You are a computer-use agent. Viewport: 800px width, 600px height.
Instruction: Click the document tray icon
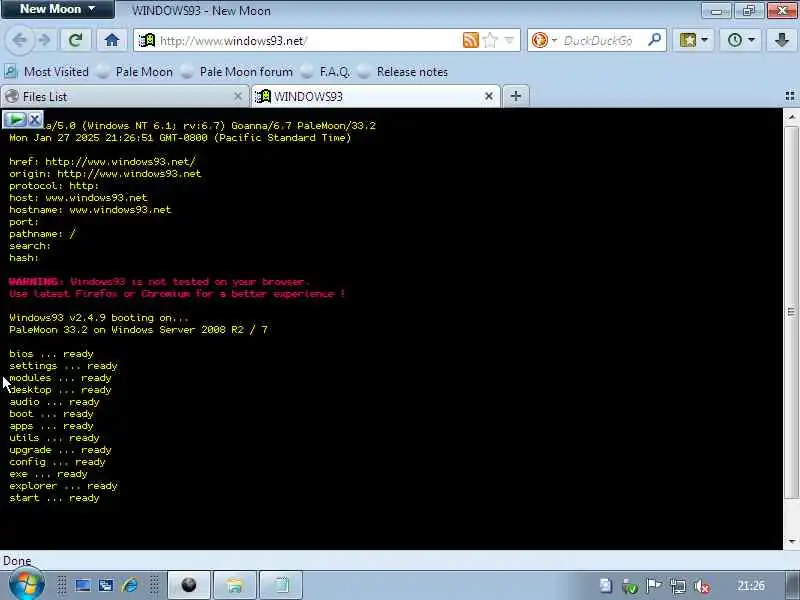pos(606,586)
